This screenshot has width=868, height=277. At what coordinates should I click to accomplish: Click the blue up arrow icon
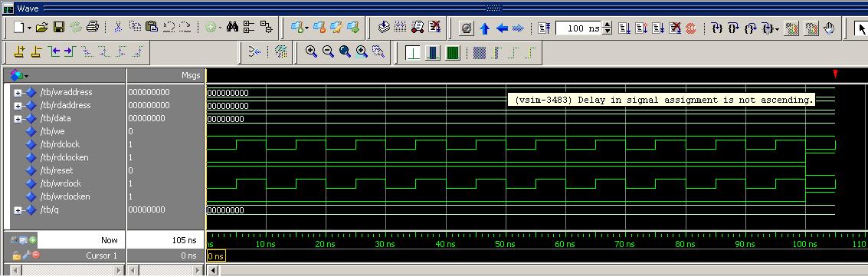485,28
